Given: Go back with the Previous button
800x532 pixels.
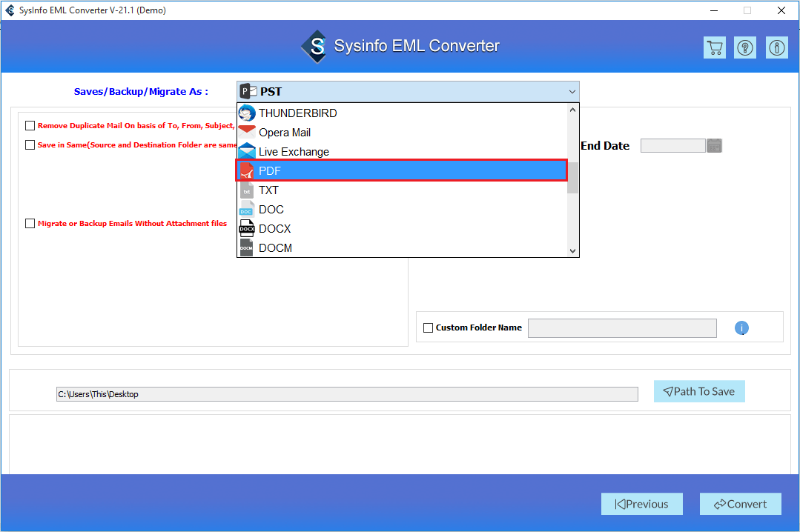Looking at the screenshot, I should pyautogui.click(x=641, y=504).
